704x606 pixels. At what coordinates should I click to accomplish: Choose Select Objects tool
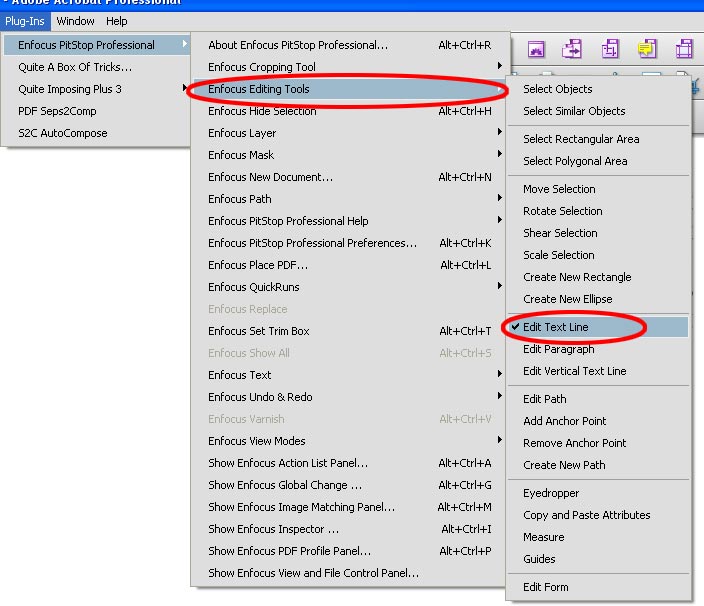[598, 89]
